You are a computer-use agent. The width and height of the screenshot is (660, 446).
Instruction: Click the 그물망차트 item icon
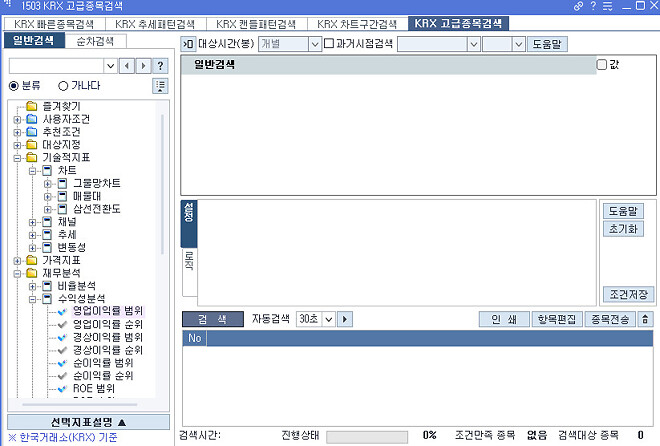pos(62,183)
